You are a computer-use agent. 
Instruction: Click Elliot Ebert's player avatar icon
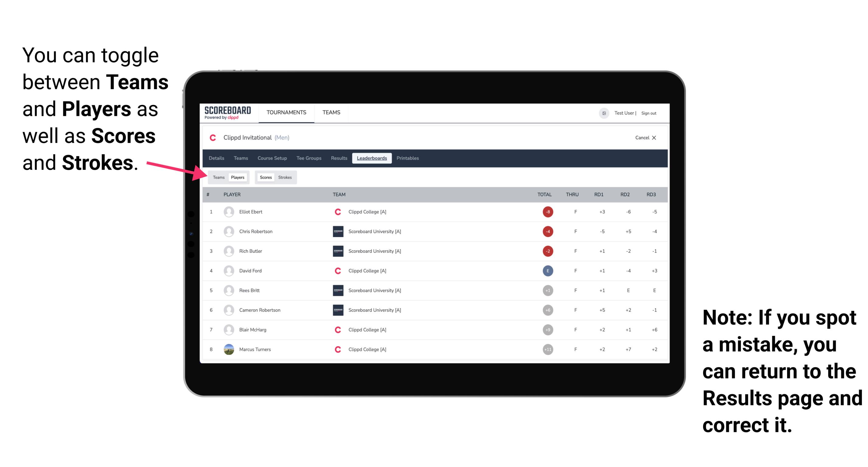(x=228, y=212)
